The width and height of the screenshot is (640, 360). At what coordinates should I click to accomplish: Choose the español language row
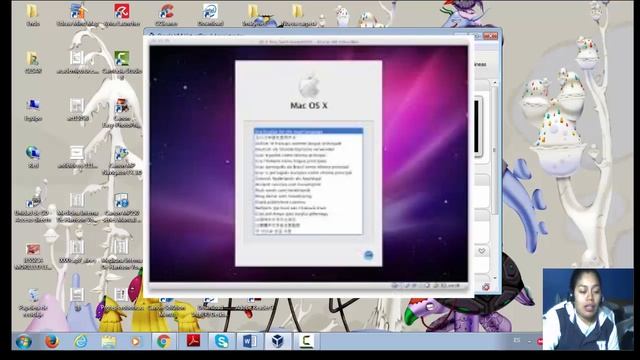(308, 155)
